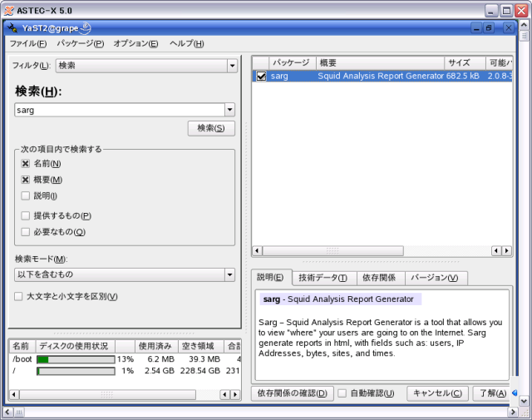Switch to the 技術データ tab

[x=324, y=278]
